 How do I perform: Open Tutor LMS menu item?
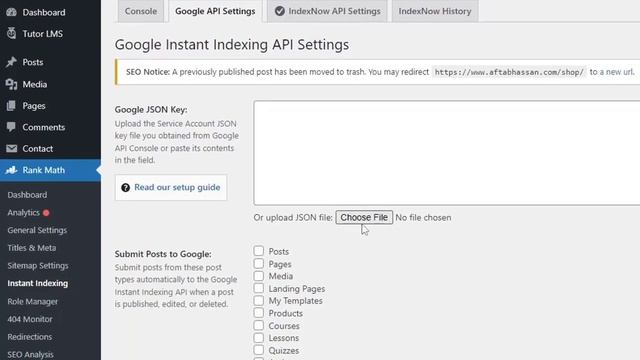[x=42, y=33]
